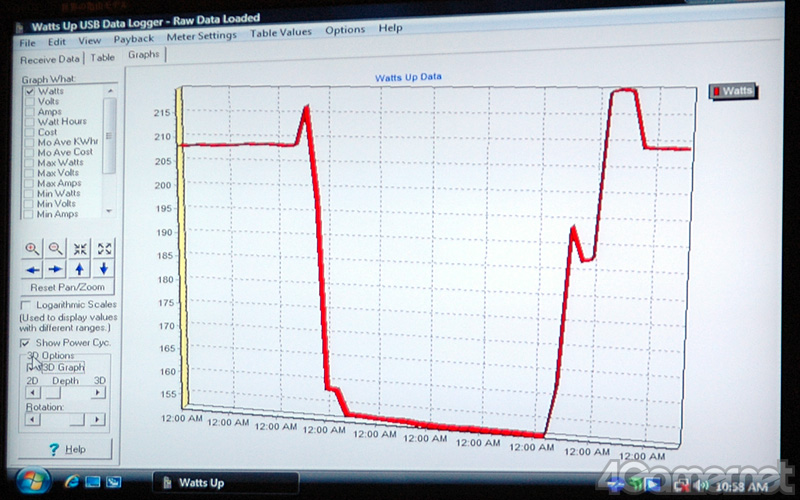Image resolution: width=800 pixels, height=500 pixels.
Task: Check the Mo Ave Cost checkbox
Action: pyautogui.click(x=30, y=153)
